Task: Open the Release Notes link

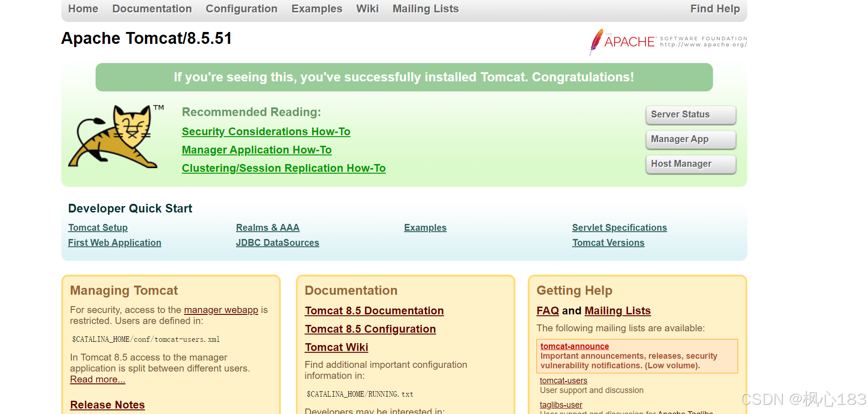Action: click(107, 405)
